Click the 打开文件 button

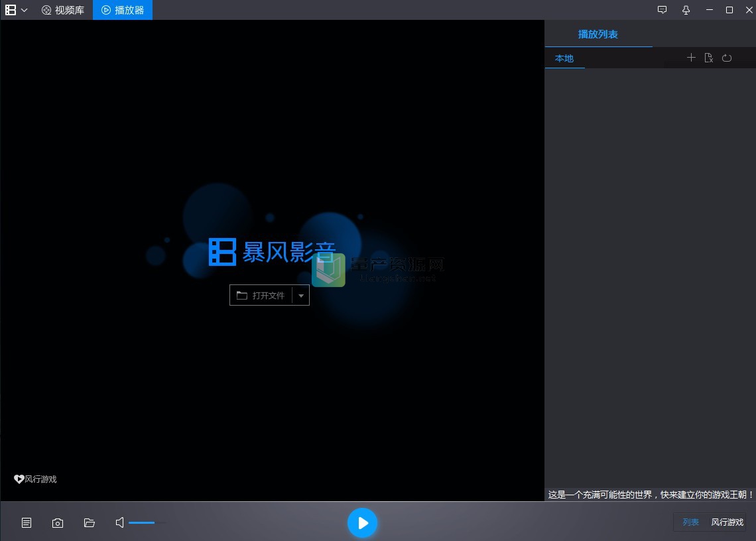click(261, 295)
